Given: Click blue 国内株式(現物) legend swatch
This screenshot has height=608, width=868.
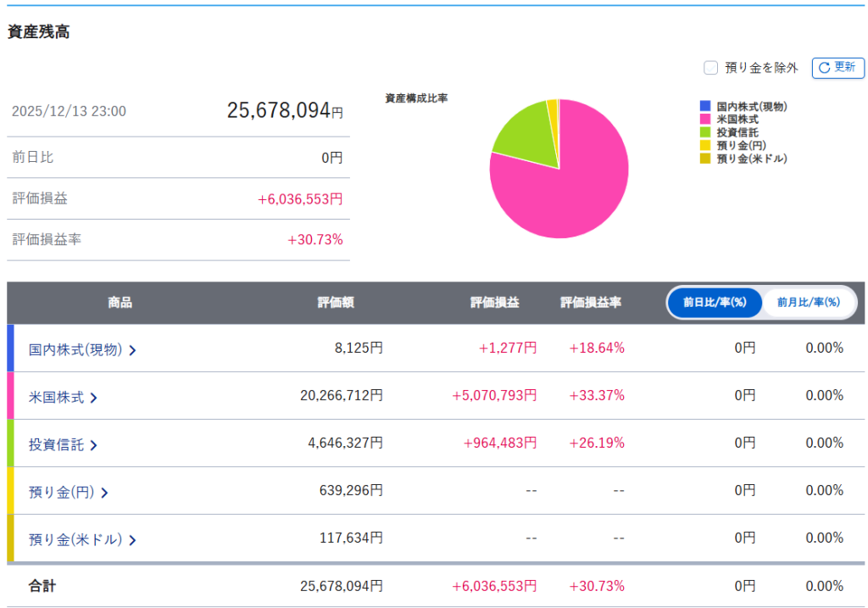Looking at the screenshot, I should pyautogui.click(x=704, y=107).
